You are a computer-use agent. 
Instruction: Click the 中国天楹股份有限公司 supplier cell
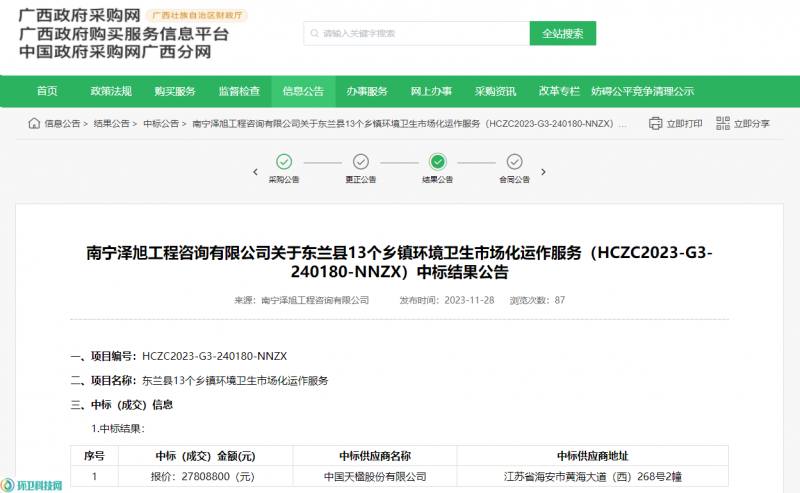coord(375,477)
